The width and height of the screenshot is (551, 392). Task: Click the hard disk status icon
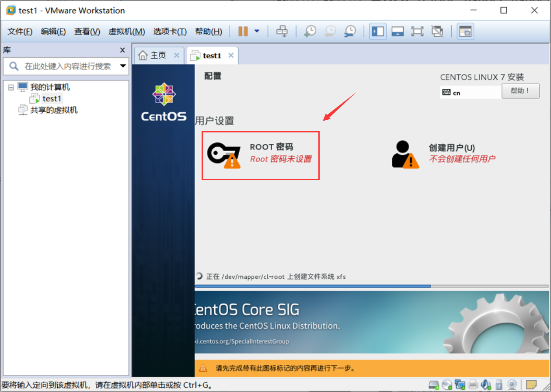433,385
